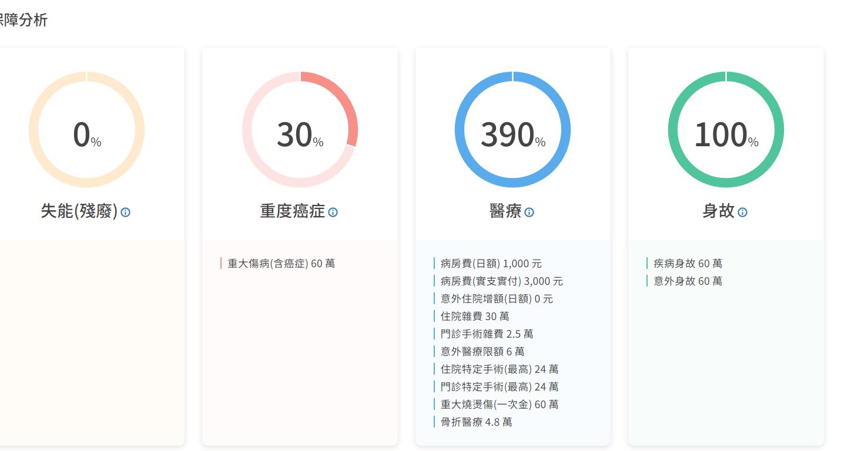This screenshot has width=868, height=451.
Task: Click 重大燒燙傷(一次金) 60 萬 item
Action: [499, 405]
